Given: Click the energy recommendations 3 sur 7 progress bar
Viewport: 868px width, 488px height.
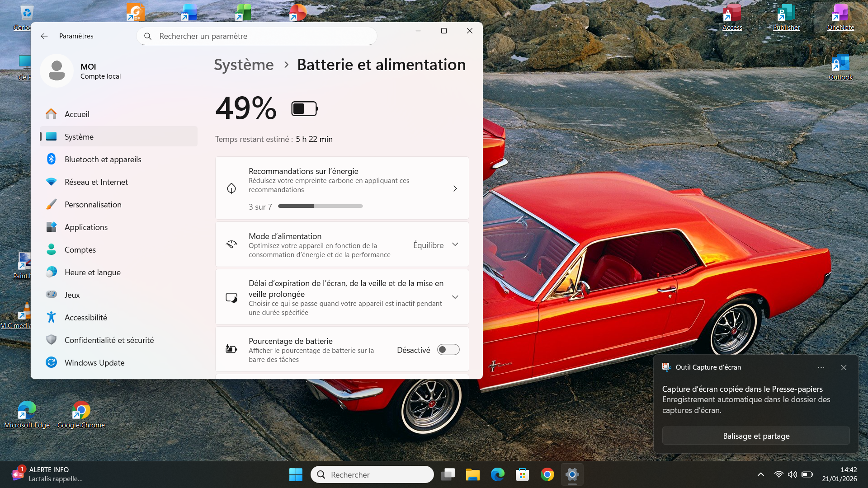Looking at the screenshot, I should tap(320, 206).
